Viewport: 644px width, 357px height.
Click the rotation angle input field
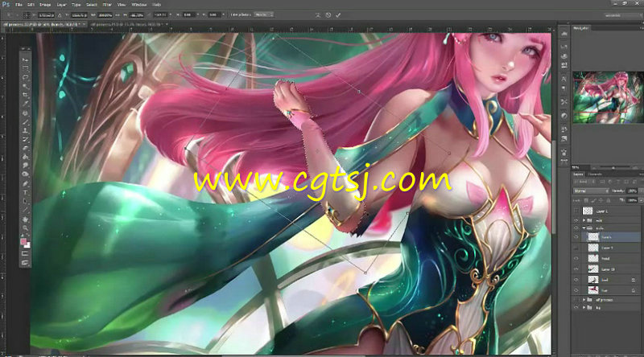pos(162,14)
